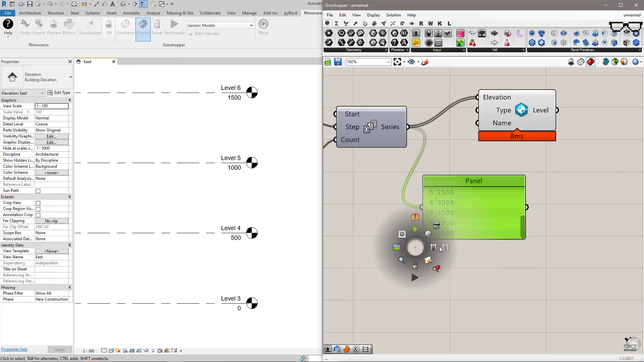Toggle the Annotation Crop checkbox
The width and height of the screenshot is (644, 362).
click(38, 215)
